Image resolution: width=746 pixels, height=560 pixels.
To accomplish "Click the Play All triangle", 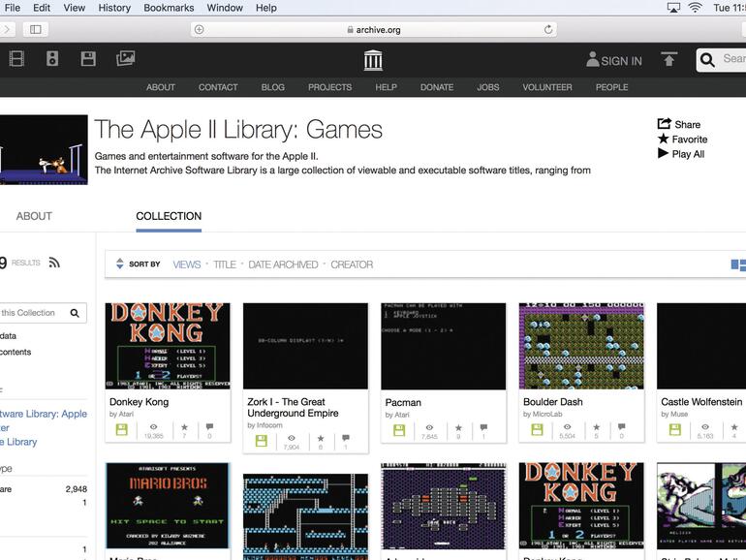I will (663, 153).
